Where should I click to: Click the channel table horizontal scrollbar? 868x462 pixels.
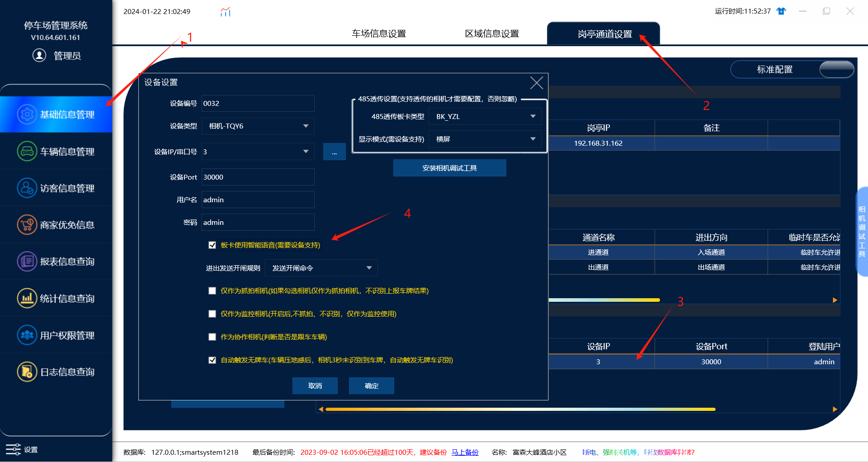click(604, 300)
